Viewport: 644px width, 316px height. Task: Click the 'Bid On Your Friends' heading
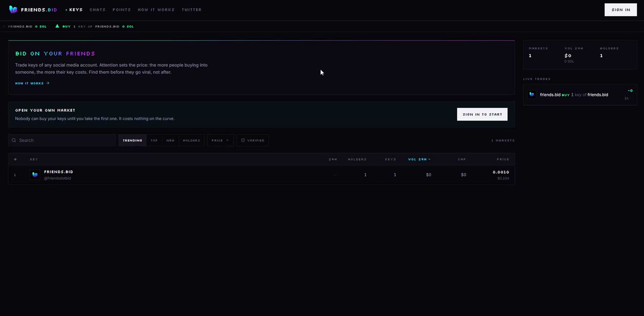(55, 54)
